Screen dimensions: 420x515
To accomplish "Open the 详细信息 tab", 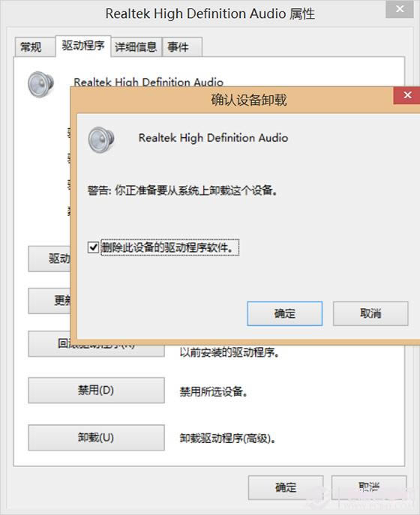I will click(136, 47).
